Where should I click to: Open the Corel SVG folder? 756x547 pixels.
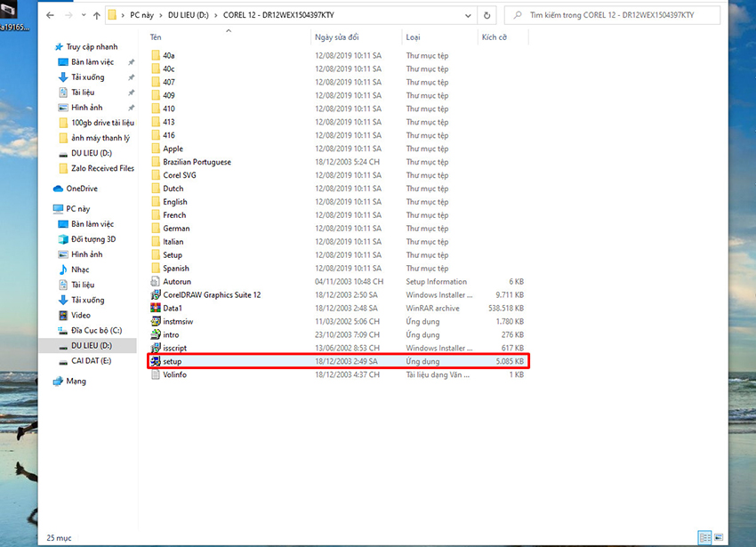180,175
